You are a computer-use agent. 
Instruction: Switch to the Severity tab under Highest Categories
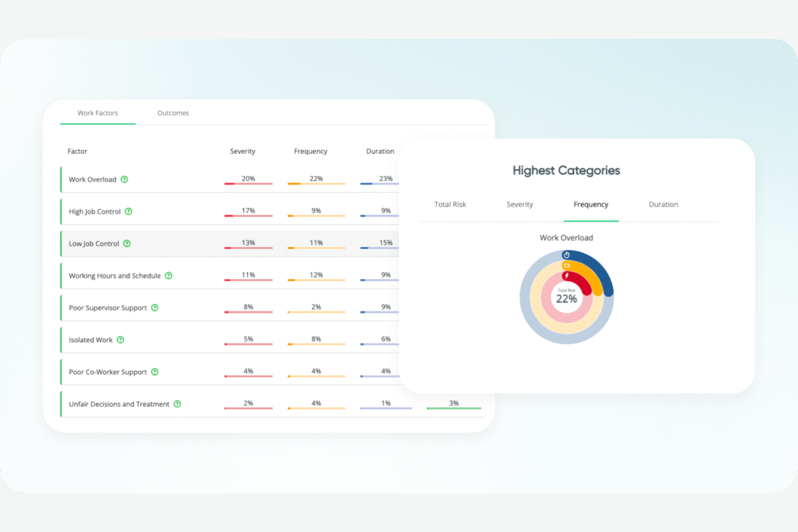[519, 204]
